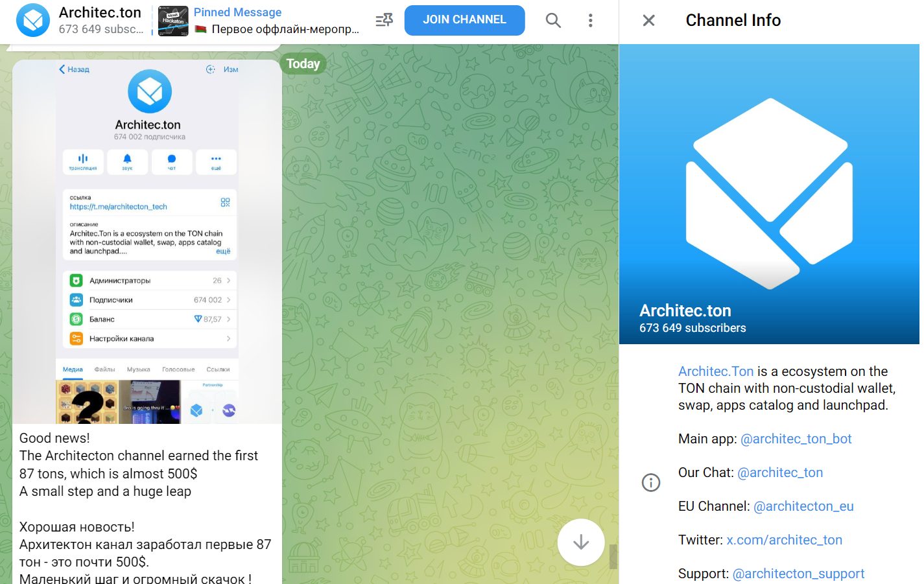Click 'A small step and a huge leap' line
The image size is (924, 584).
[105, 491]
